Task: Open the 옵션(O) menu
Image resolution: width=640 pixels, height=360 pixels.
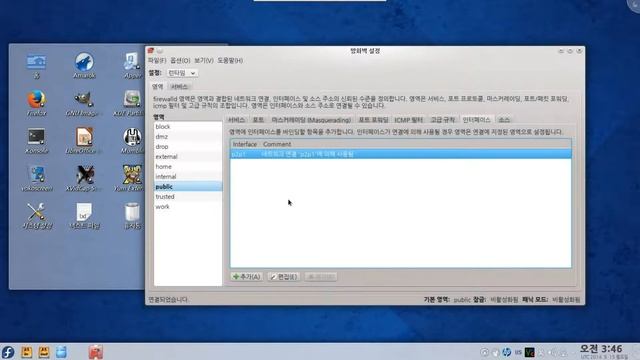Action: tap(180, 60)
